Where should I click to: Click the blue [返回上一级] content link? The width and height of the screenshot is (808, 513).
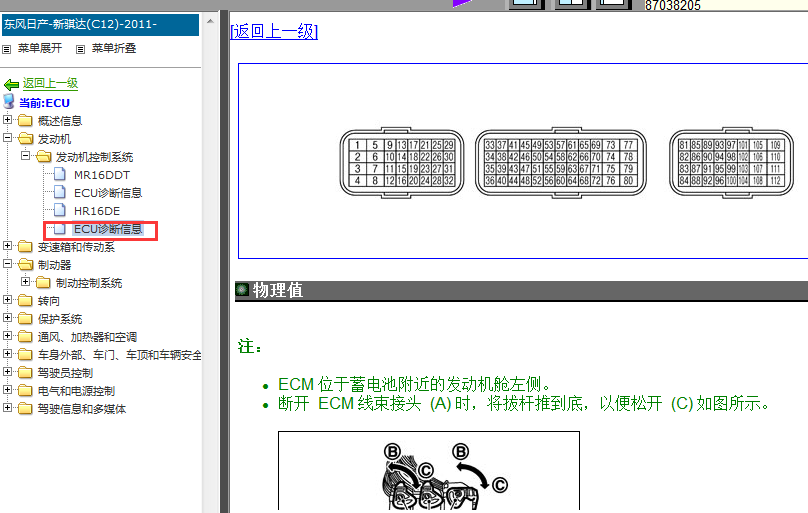coord(274,31)
